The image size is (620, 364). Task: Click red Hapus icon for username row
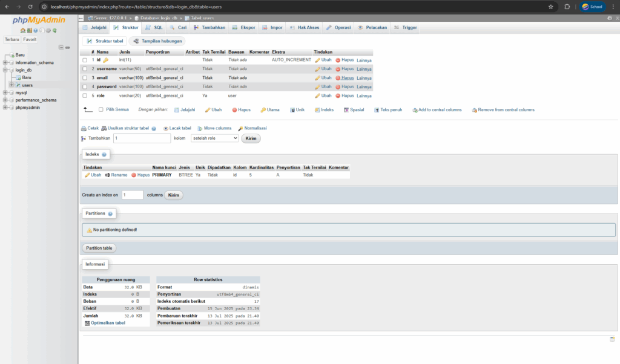point(338,69)
